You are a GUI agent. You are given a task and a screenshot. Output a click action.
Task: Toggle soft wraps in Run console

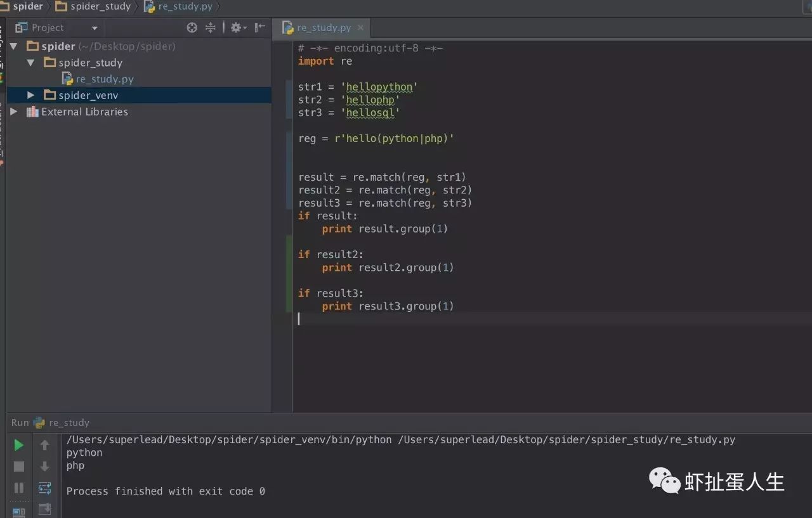tap(44, 488)
